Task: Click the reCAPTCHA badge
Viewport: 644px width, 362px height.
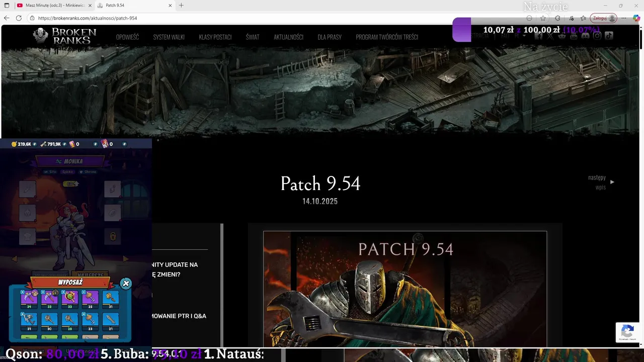Action: (x=627, y=333)
